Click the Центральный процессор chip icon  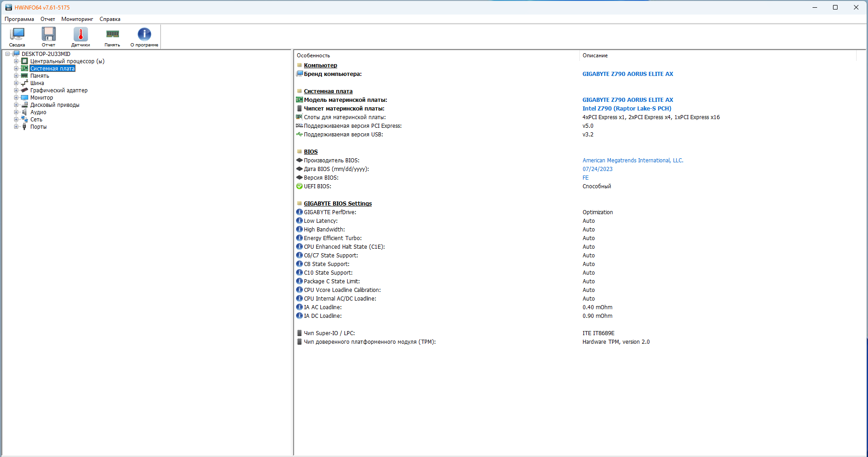tap(25, 61)
